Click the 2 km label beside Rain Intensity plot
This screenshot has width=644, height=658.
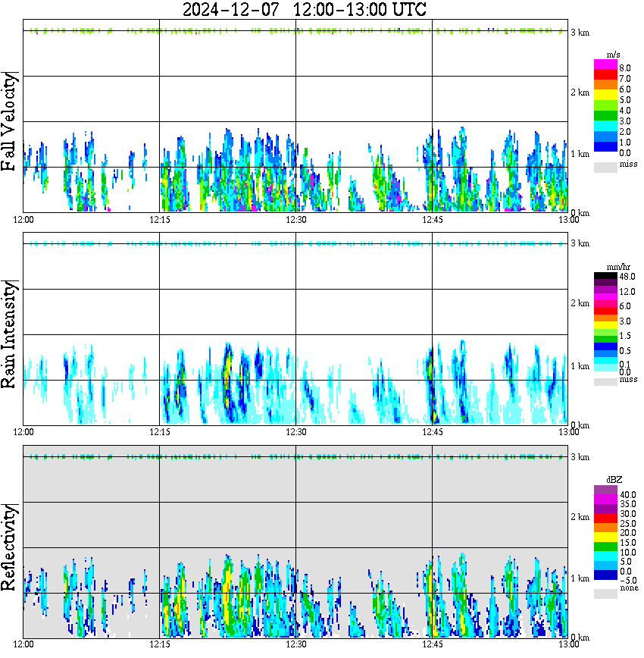(580, 303)
